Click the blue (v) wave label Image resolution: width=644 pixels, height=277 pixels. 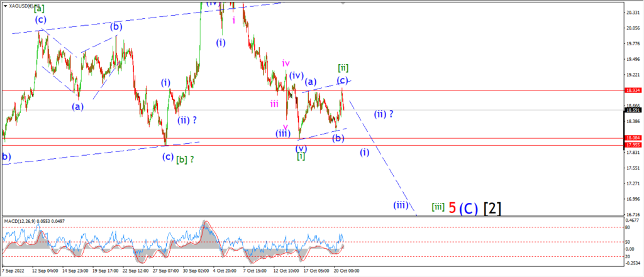point(301,148)
